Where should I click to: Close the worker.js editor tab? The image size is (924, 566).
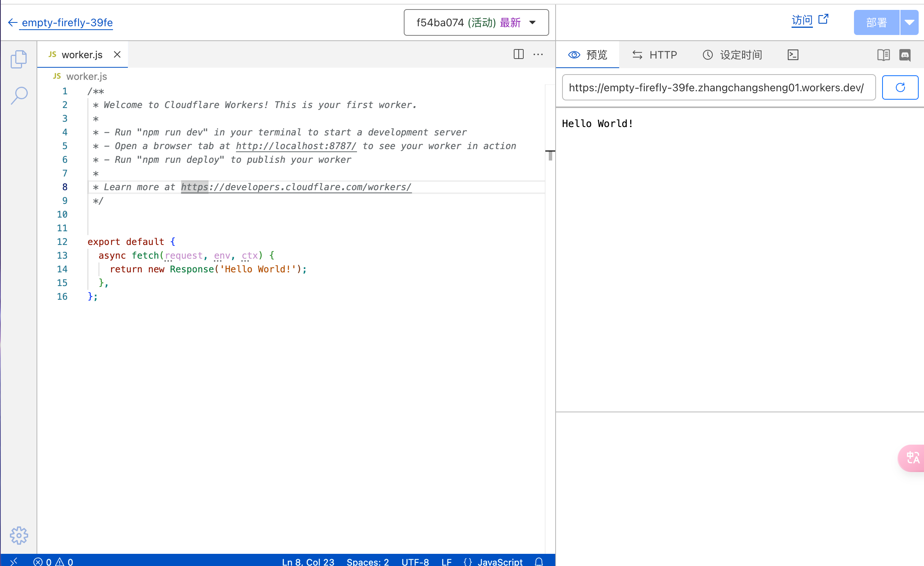point(117,54)
